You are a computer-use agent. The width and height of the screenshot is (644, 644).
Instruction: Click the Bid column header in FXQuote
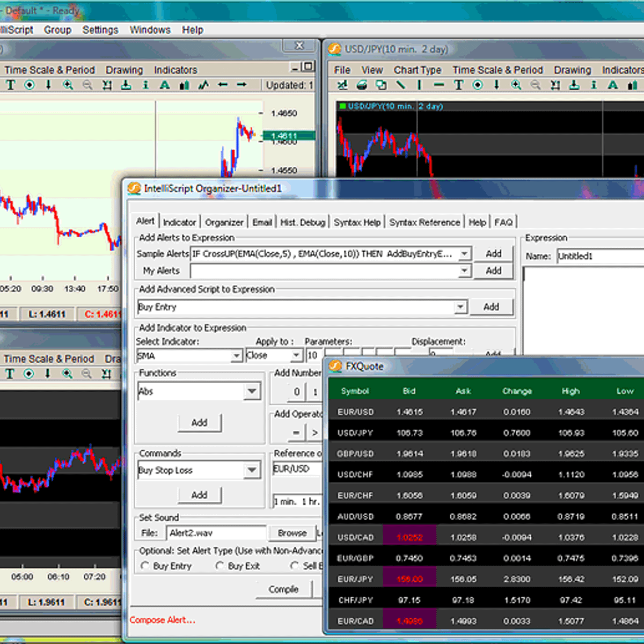[x=409, y=391]
